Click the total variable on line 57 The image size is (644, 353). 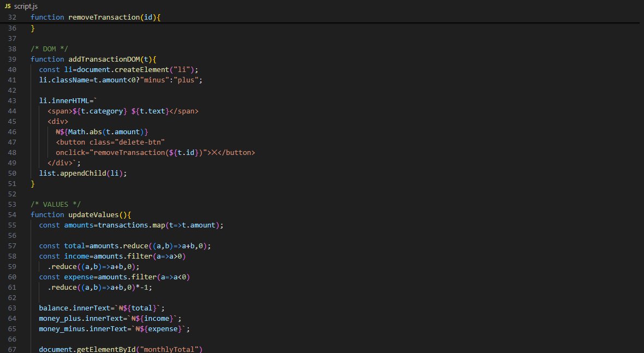(x=75, y=246)
